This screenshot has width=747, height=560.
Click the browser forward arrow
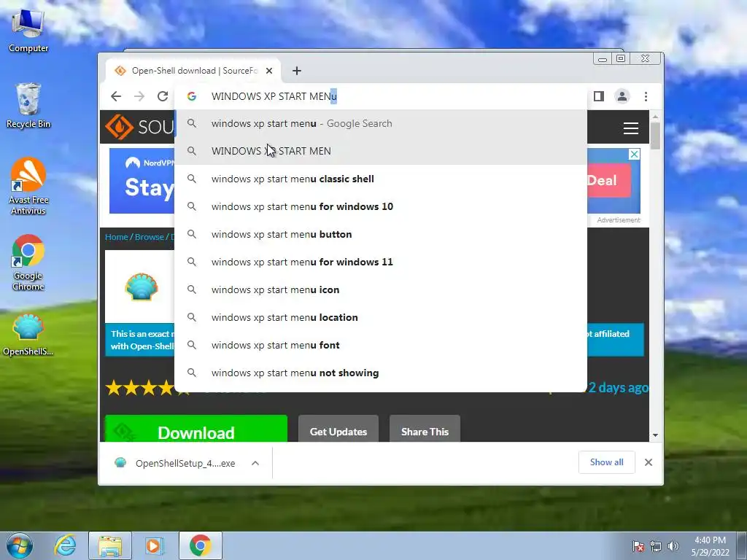click(139, 96)
